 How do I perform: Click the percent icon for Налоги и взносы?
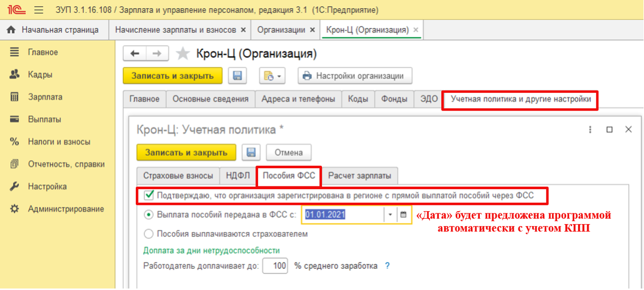point(15,142)
